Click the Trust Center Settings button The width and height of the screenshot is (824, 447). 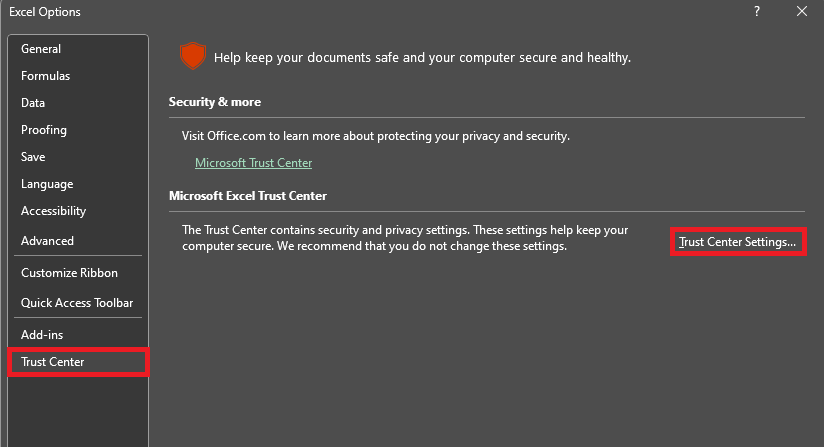click(737, 242)
